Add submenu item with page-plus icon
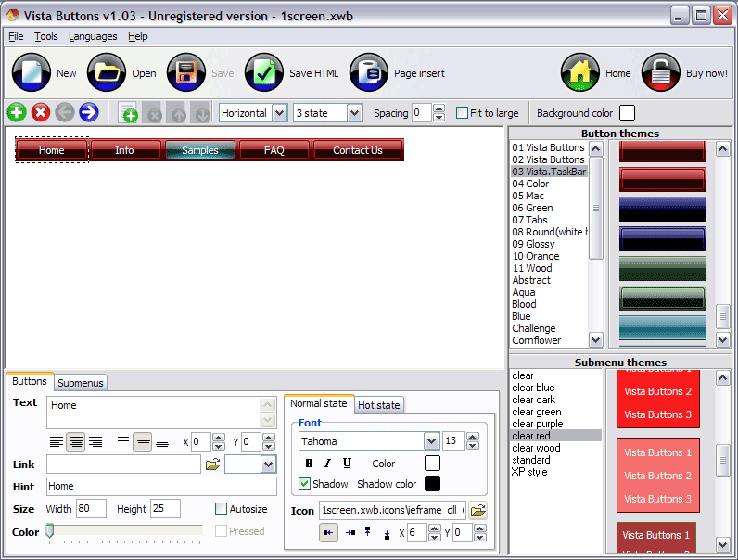Image resolution: width=738 pixels, height=560 pixels. (x=128, y=113)
